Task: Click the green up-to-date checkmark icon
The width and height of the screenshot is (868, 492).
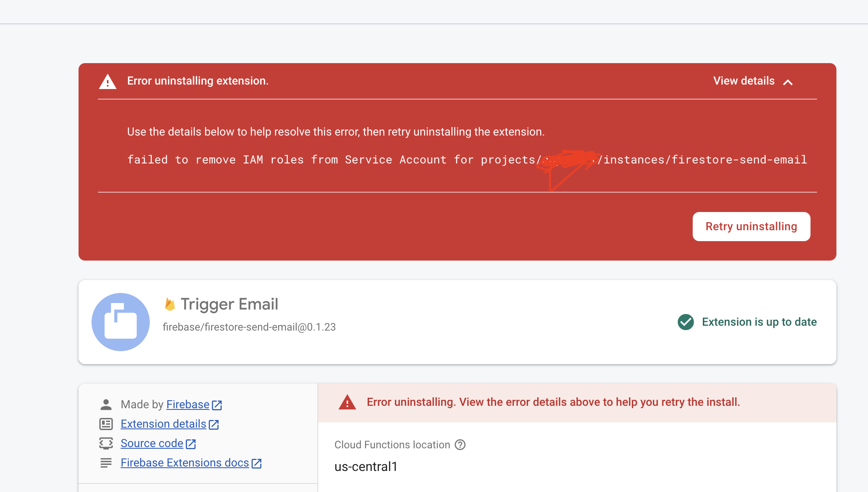Action: point(685,322)
